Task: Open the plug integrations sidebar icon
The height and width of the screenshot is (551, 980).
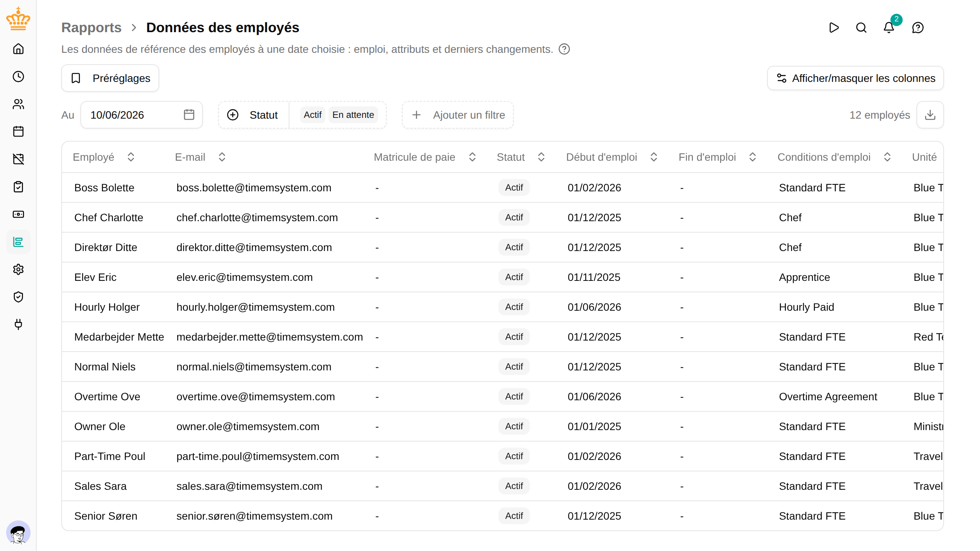Action: click(x=18, y=324)
